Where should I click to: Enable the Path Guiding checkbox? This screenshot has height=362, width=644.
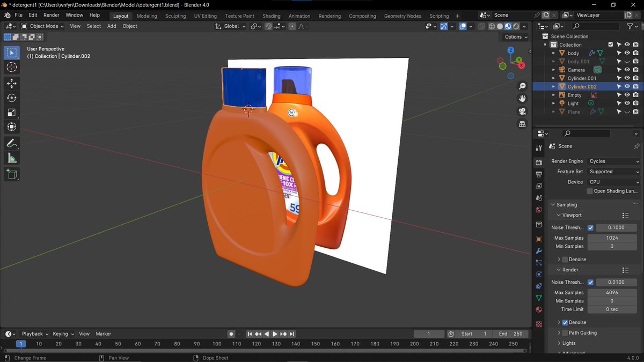pos(565,333)
